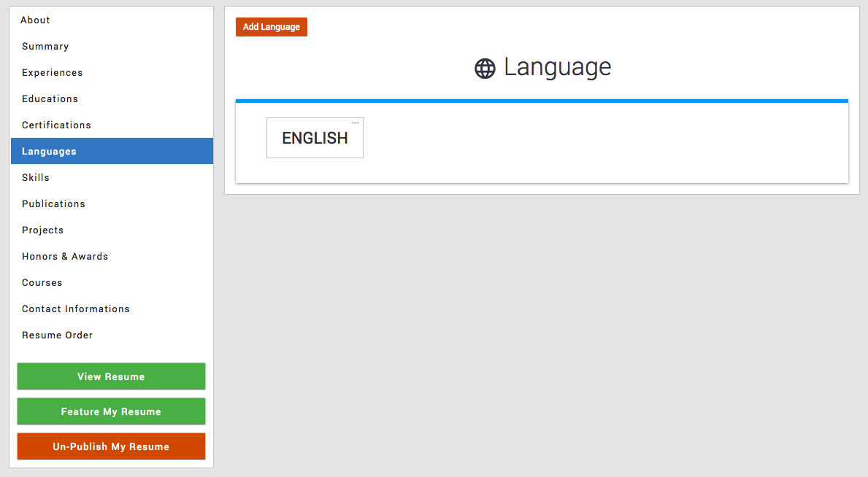Click the View Resume button
This screenshot has height=477, width=868.
pos(111,376)
